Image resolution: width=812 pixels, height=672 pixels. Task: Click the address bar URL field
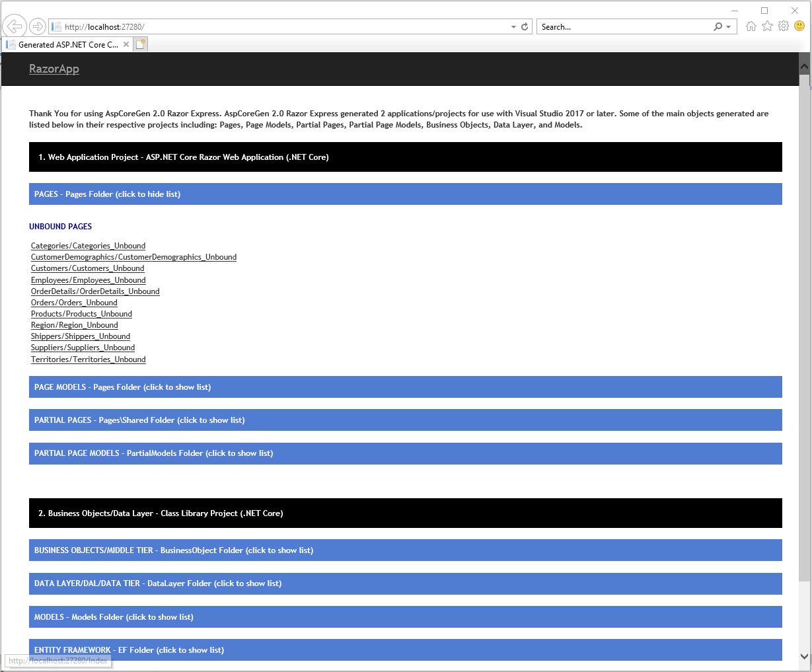(281, 27)
